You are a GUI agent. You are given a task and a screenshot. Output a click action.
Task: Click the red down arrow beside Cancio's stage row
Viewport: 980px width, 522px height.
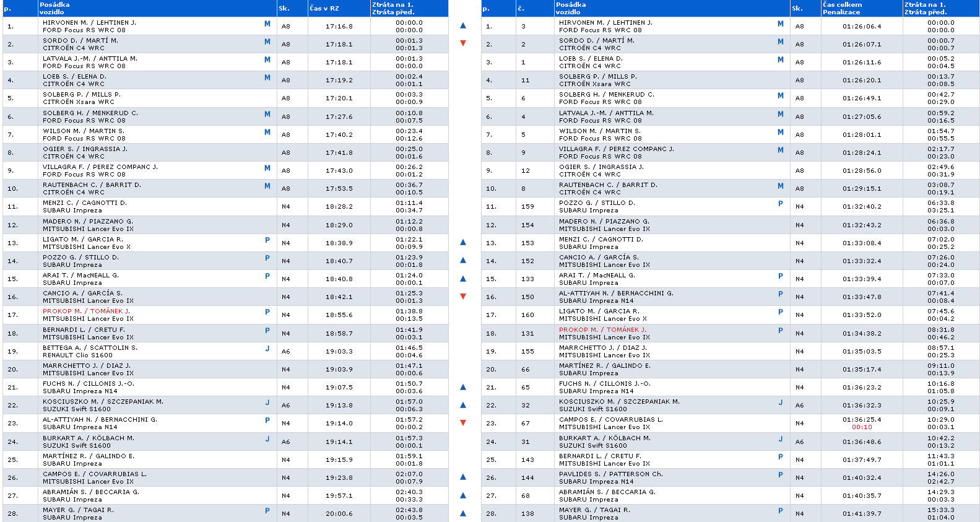point(463,297)
